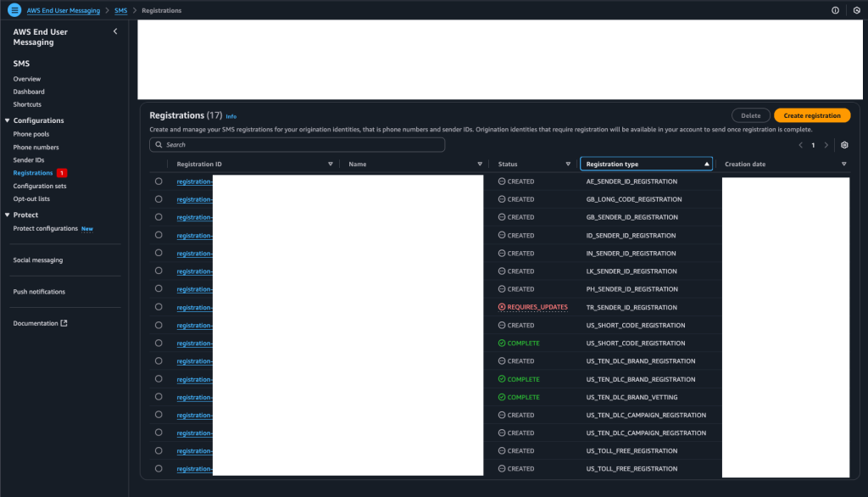Open the Status column filter dropdown
The image size is (868, 497).
point(569,163)
